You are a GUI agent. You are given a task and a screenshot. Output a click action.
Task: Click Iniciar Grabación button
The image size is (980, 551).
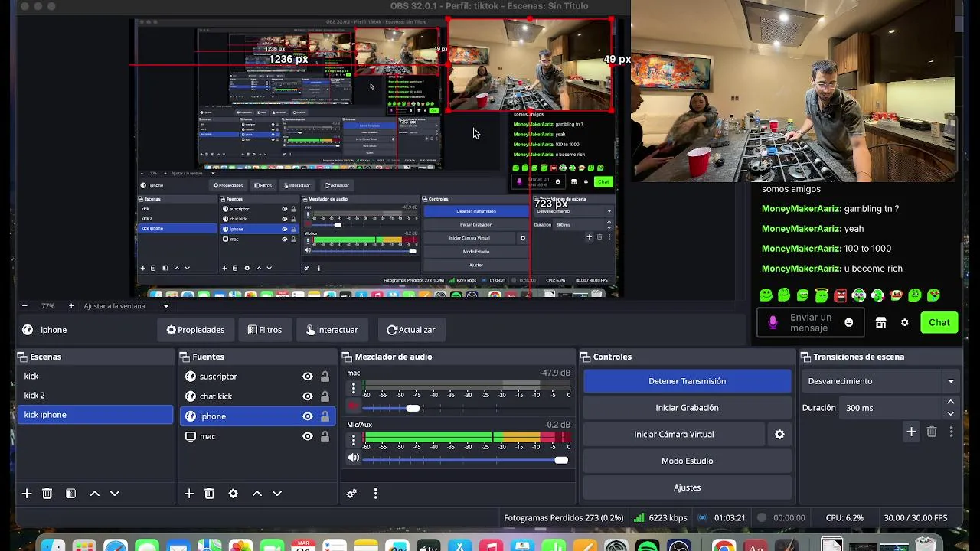click(x=687, y=408)
